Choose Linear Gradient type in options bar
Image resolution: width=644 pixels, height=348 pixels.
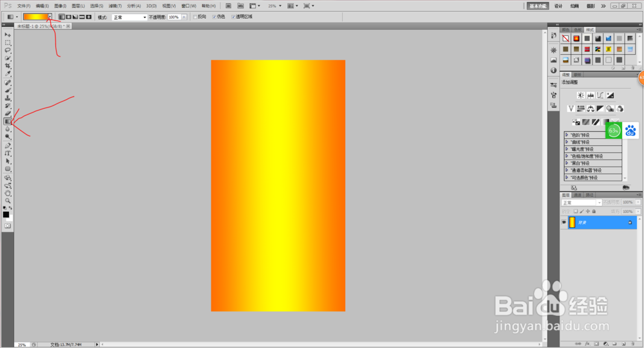(x=62, y=17)
